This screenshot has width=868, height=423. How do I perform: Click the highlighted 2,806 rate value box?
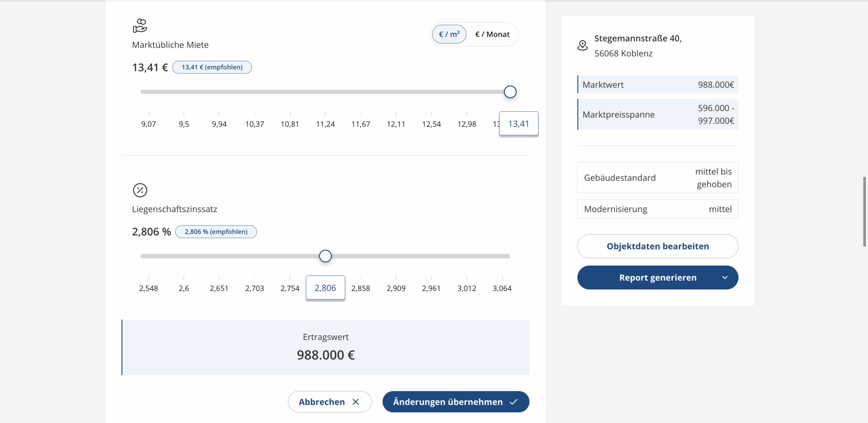[x=325, y=288]
